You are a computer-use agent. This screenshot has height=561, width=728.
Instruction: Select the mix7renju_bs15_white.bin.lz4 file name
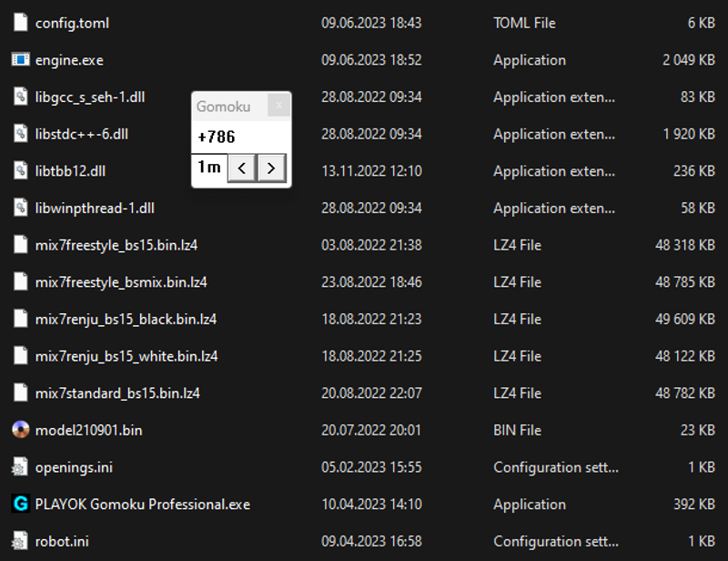click(x=126, y=356)
